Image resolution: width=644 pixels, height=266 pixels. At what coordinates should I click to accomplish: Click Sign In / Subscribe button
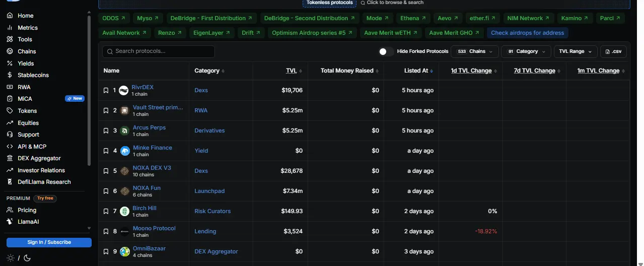tap(49, 242)
